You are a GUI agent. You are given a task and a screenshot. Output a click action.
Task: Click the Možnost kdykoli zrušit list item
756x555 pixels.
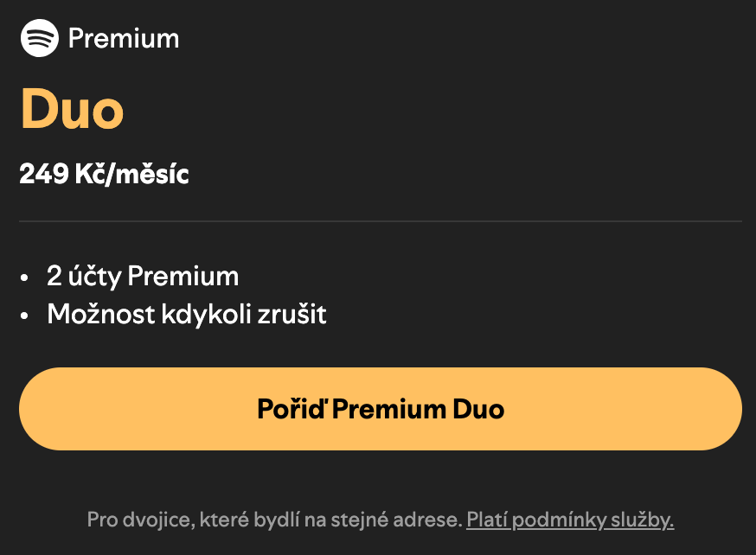187,314
